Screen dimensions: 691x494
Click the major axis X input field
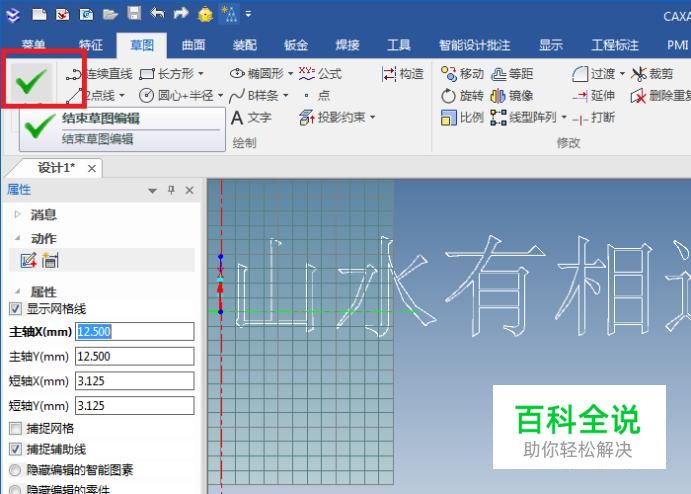(135, 331)
